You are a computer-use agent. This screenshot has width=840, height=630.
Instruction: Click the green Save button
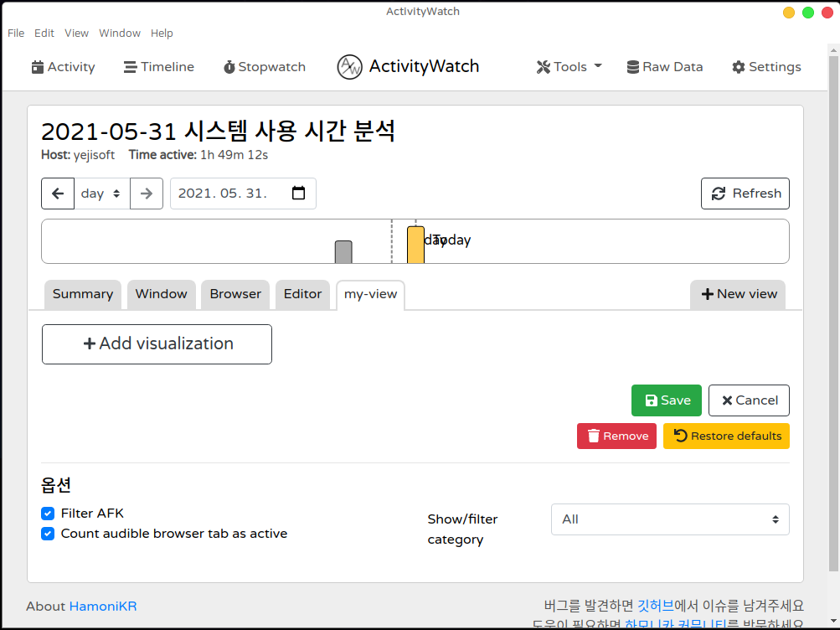click(667, 400)
